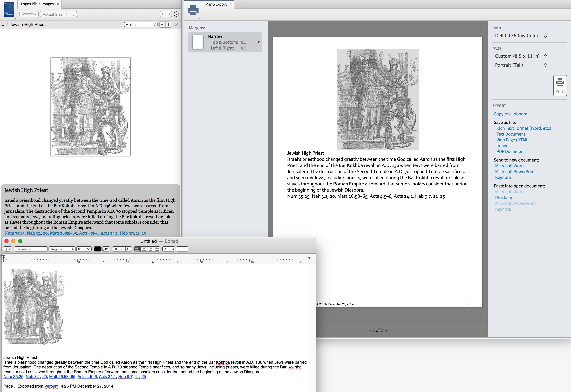
Task: Justify text in TextEdit
Action: [x=157, y=249]
